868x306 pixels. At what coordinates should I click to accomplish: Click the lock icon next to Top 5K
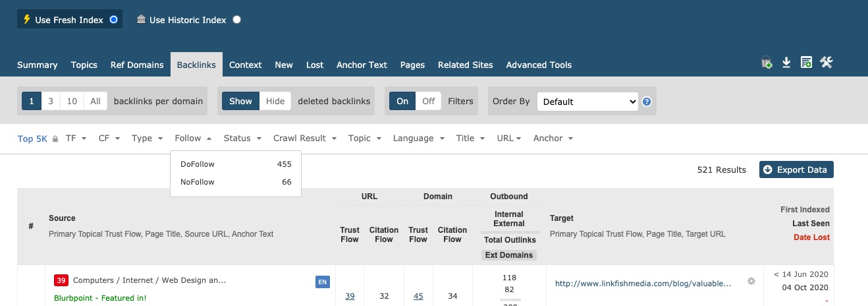pyautogui.click(x=55, y=139)
